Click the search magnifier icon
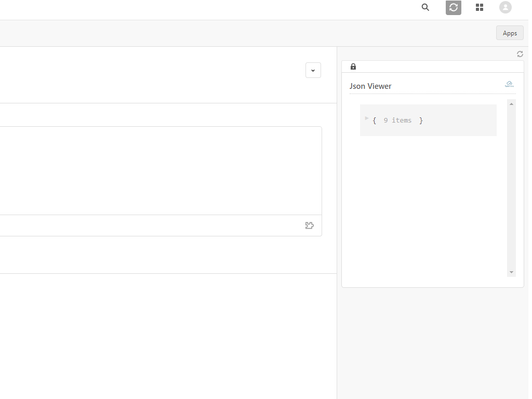 pyautogui.click(x=425, y=7)
